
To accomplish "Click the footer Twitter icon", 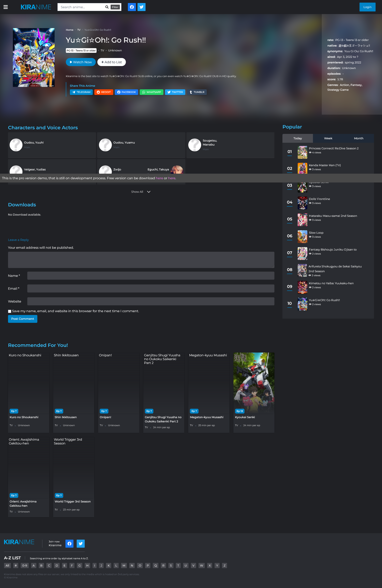I will [80, 543].
